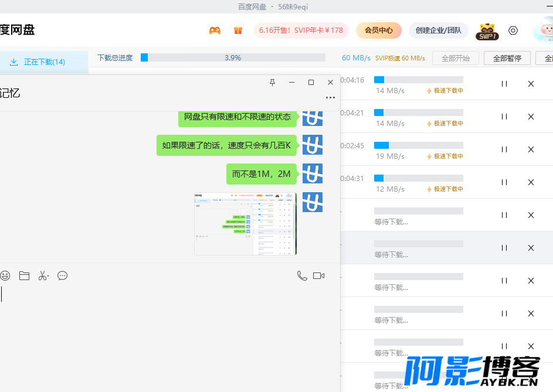The height and width of the screenshot is (392, 553).
Task: Click the SVIP1 badge icon
Action: pos(487,32)
